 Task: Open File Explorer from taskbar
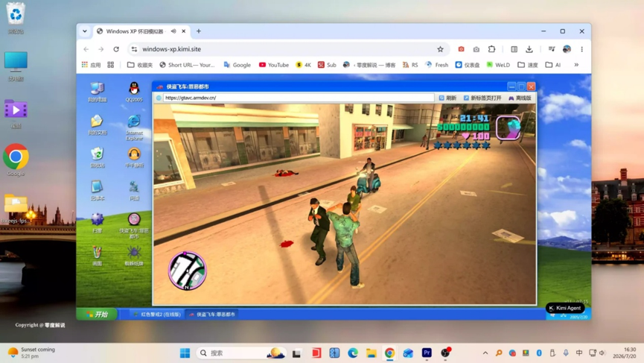372,353
